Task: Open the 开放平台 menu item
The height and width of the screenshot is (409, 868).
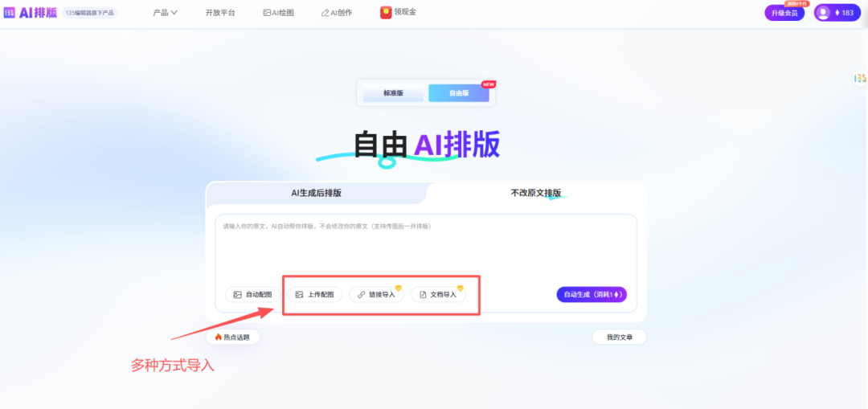Action: 220,13
